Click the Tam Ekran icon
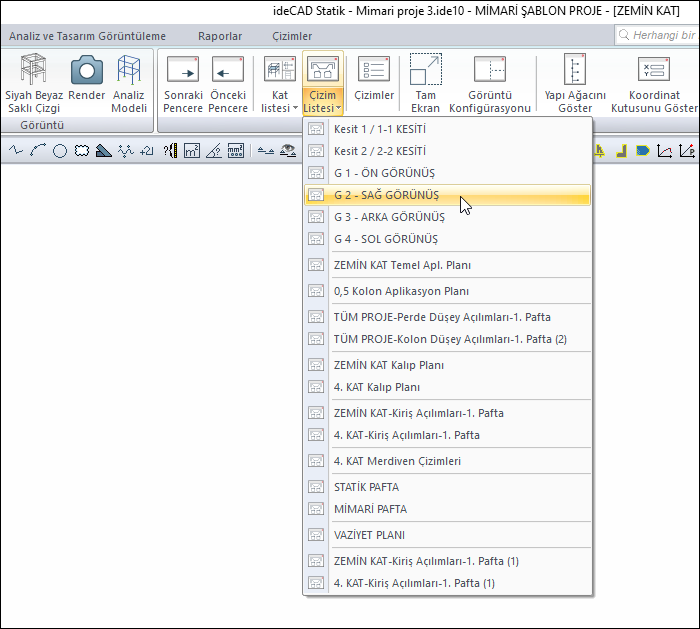700x629 pixels. [425, 72]
